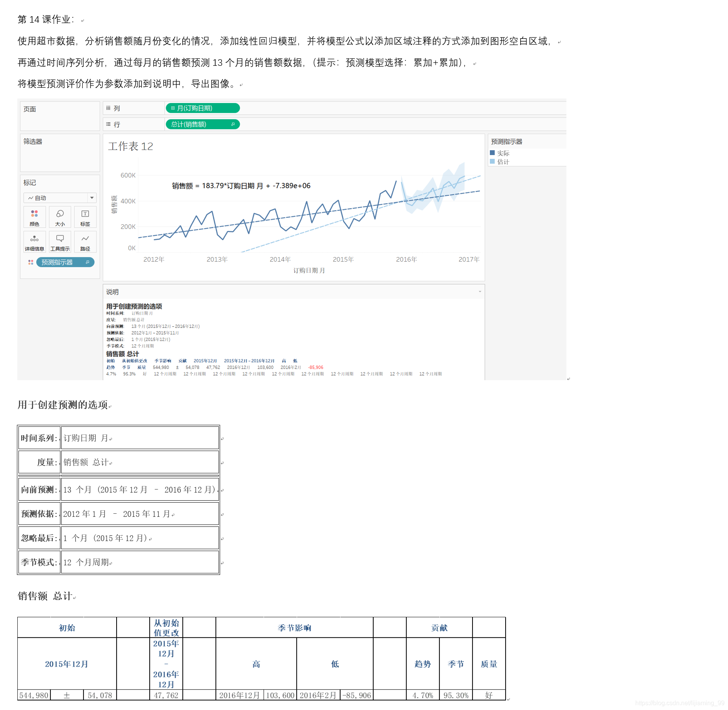Image resolution: width=728 pixels, height=710 pixels.
Task: Select the 颜色 (Color) mark icon
Action: 35,213
